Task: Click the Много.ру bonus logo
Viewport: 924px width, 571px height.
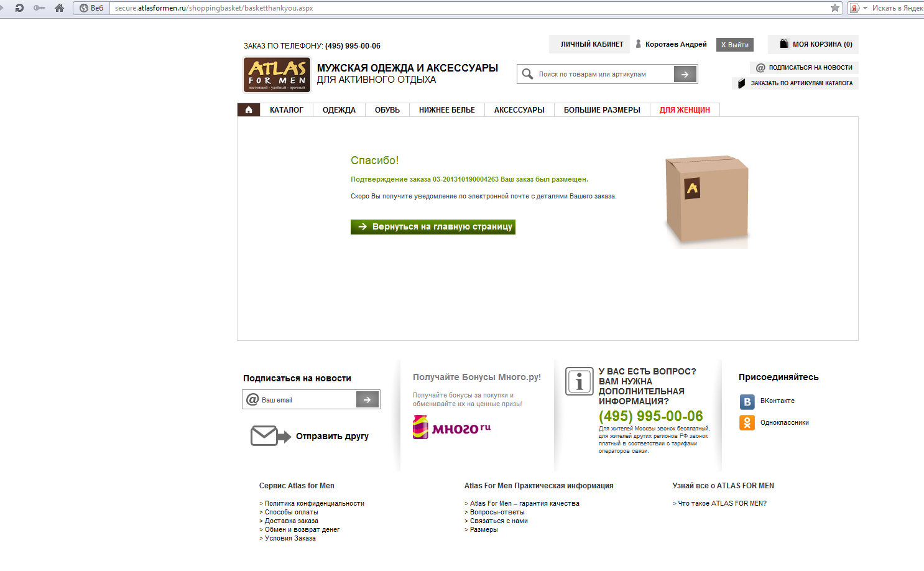Action: coord(452,427)
